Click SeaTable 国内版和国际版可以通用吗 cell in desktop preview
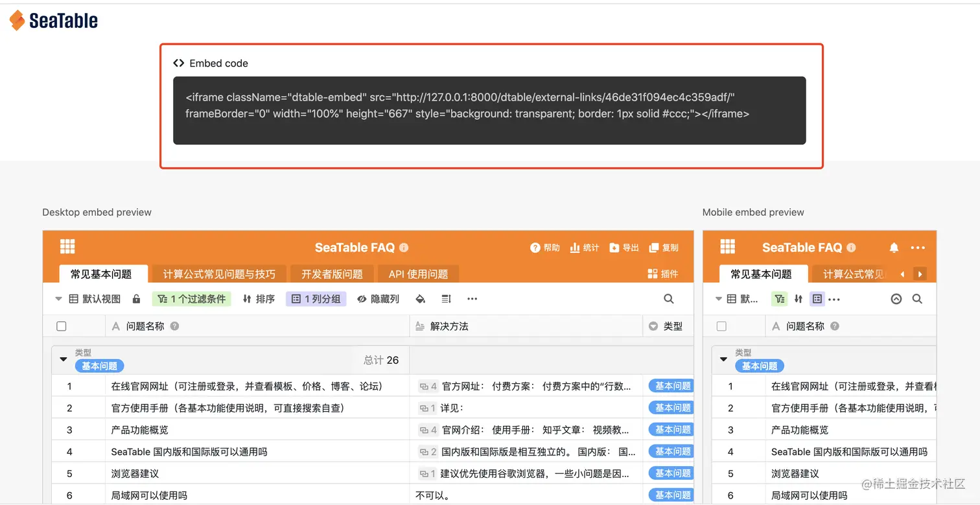The height and width of the screenshot is (505, 980). [x=257, y=451]
